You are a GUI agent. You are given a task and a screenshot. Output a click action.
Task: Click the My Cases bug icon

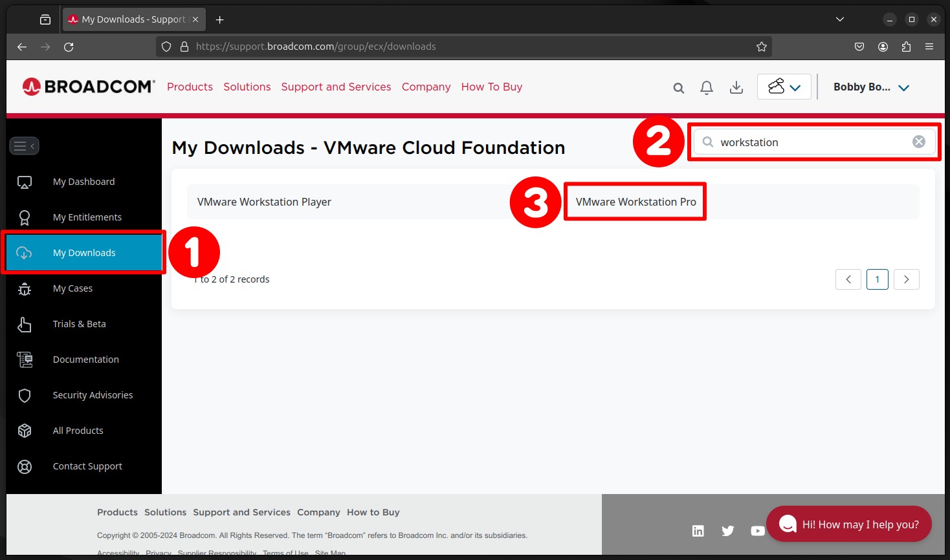25,289
